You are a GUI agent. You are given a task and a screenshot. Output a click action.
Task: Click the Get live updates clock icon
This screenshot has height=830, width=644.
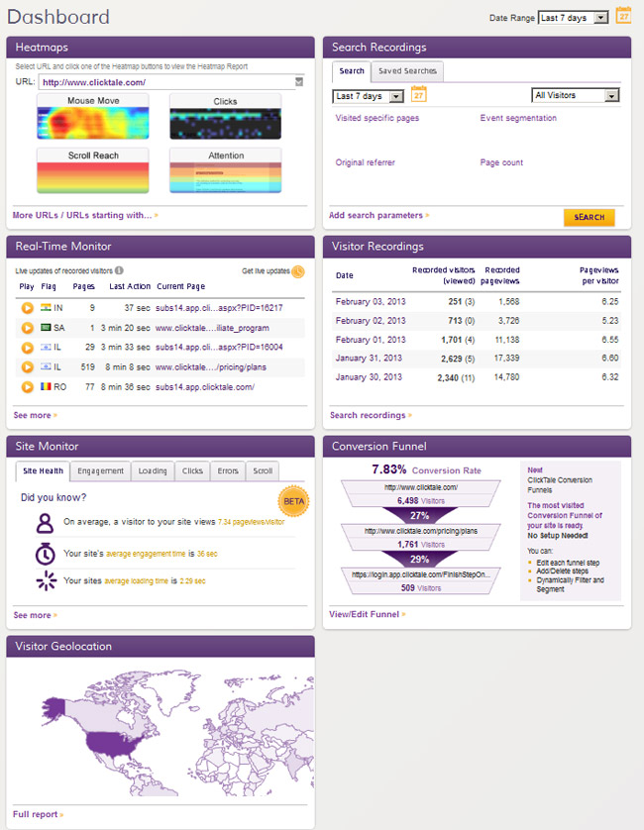(298, 271)
